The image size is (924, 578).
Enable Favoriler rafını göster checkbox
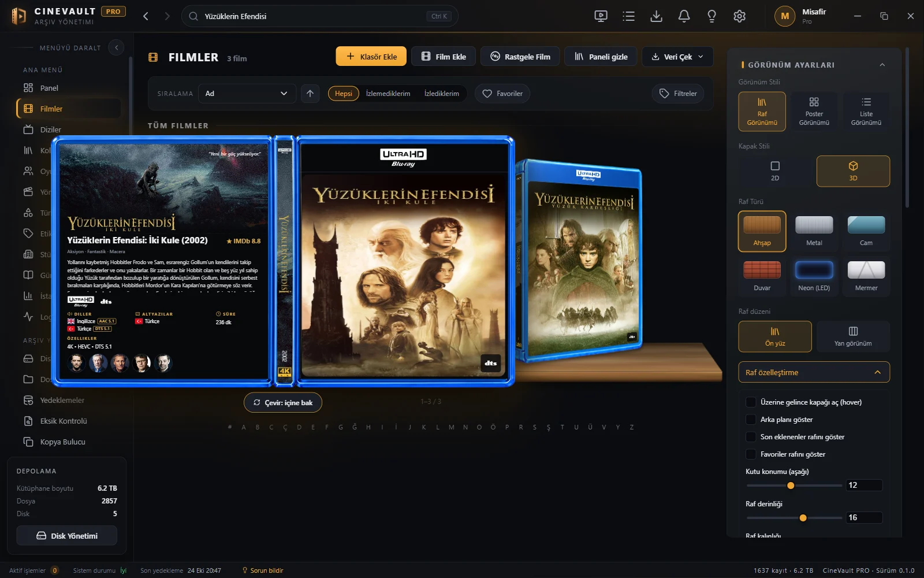coord(751,454)
